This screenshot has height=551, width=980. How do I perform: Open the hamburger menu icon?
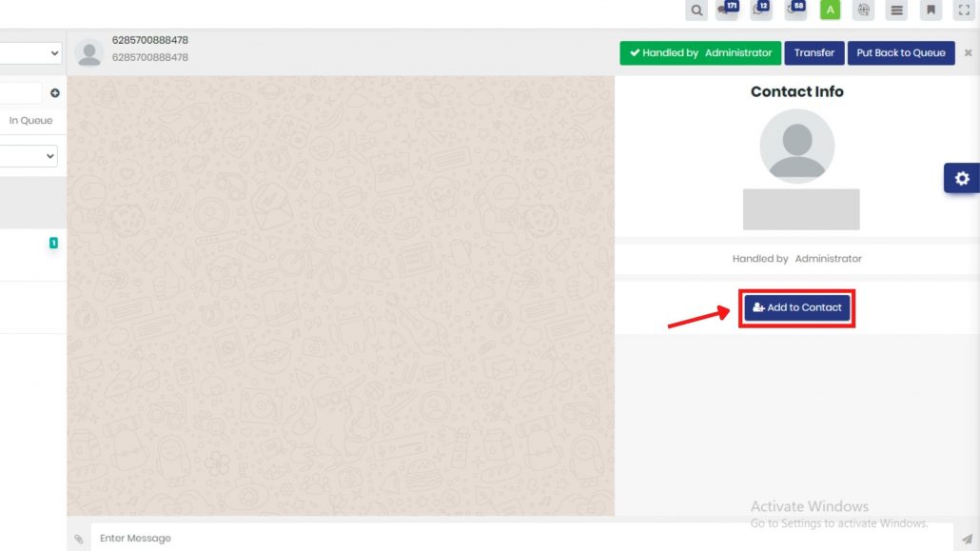point(897,10)
